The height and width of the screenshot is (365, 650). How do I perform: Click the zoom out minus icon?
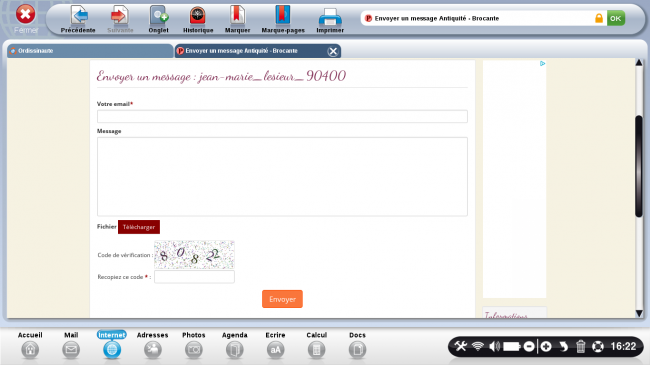pos(529,346)
